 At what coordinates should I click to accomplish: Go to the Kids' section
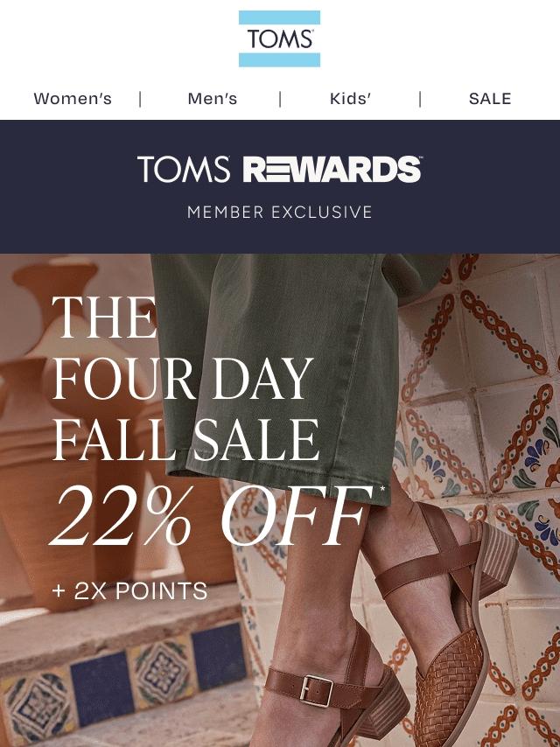tap(350, 99)
